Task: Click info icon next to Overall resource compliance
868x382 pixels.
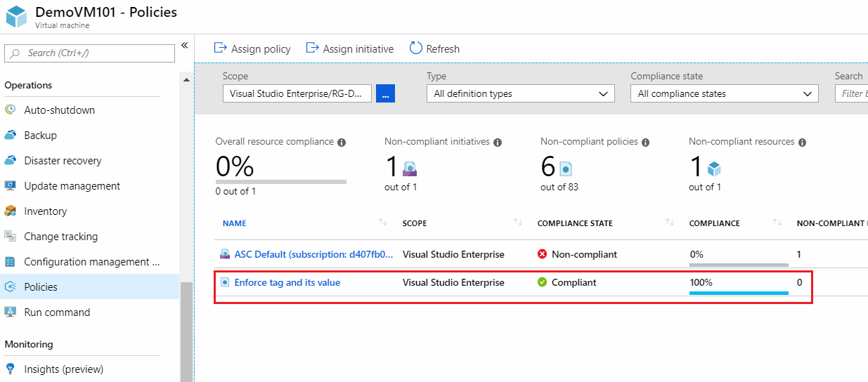Action: pos(342,142)
